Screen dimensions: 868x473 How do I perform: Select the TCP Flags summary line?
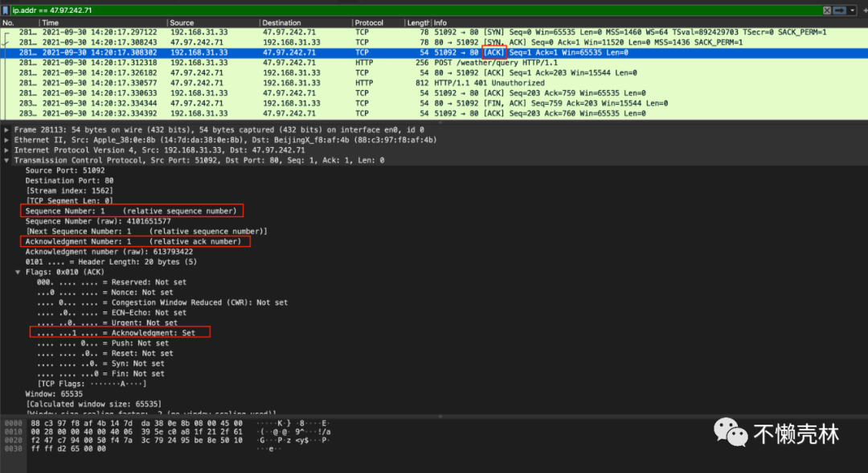[x=92, y=383]
